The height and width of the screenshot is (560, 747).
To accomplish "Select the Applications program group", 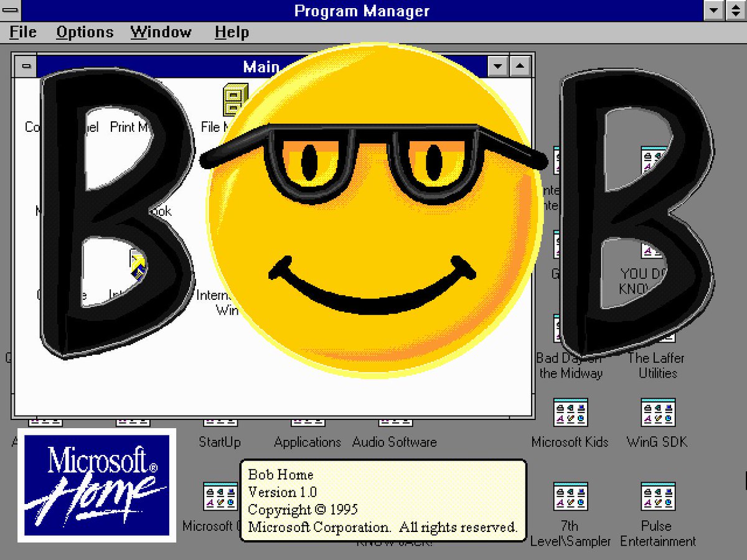I will pos(308,442).
